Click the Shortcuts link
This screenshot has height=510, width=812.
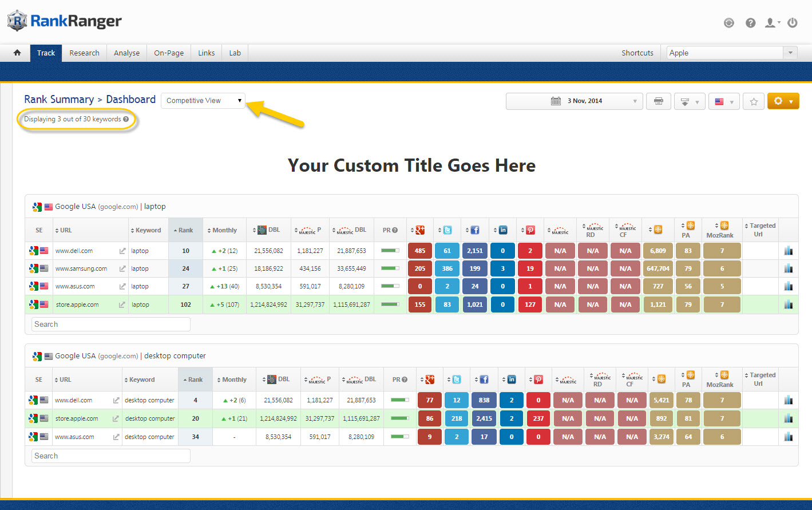637,53
